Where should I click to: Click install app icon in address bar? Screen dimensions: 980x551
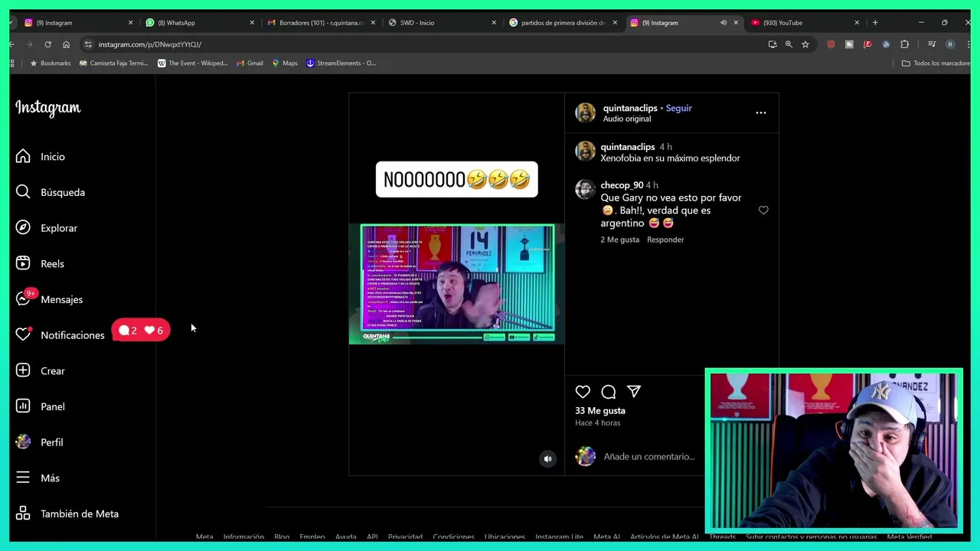773,44
